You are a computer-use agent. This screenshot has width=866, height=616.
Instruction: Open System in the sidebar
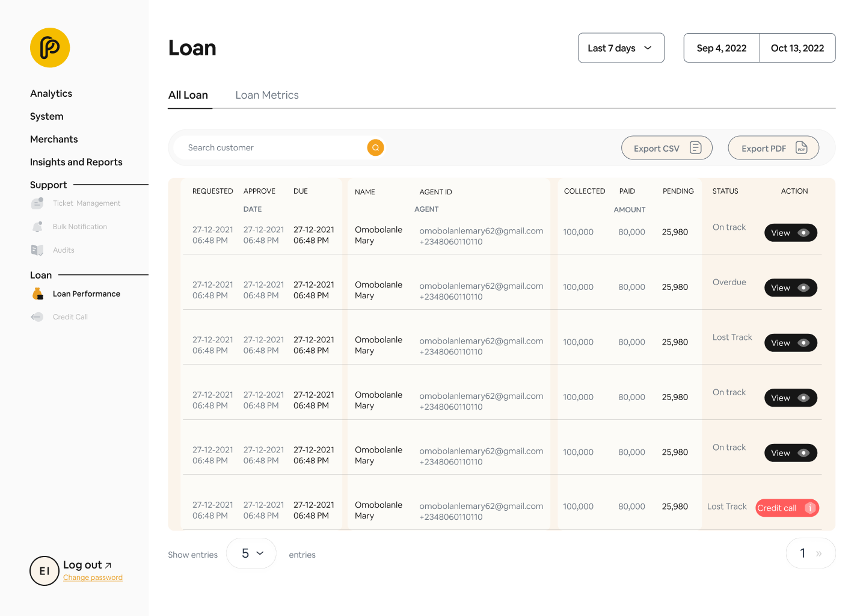tap(47, 116)
